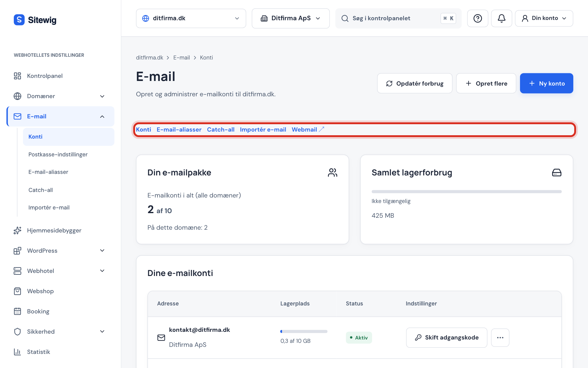Open the Din konto account menu

click(544, 18)
